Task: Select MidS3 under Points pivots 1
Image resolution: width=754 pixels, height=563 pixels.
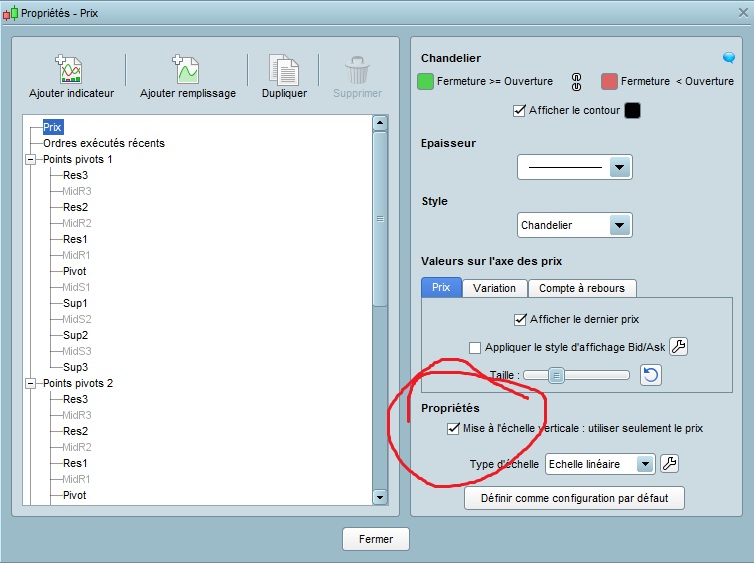Action: coord(77,351)
